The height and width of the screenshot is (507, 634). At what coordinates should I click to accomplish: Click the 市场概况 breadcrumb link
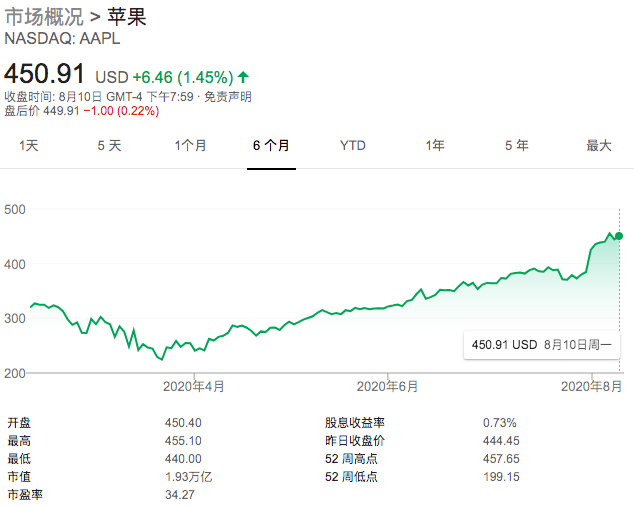tap(45, 17)
